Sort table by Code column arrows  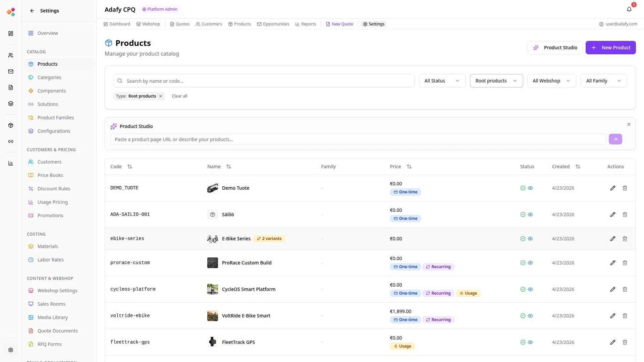pyautogui.click(x=130, y=167)
